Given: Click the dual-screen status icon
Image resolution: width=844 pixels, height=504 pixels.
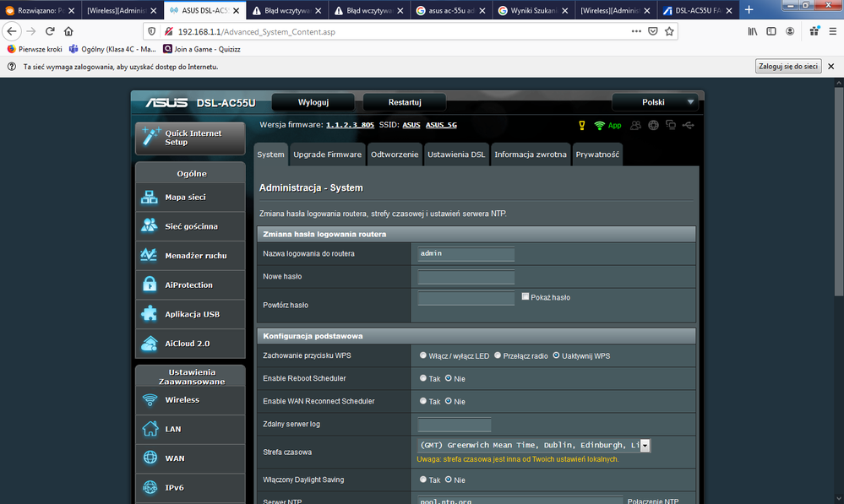Looking at the screenshot, I should coord(671,125).
